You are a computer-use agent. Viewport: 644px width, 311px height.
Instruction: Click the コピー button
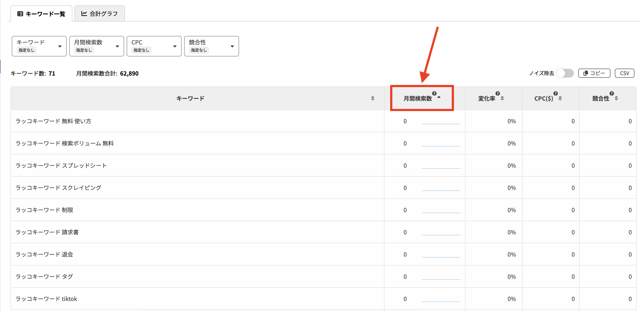594,73
